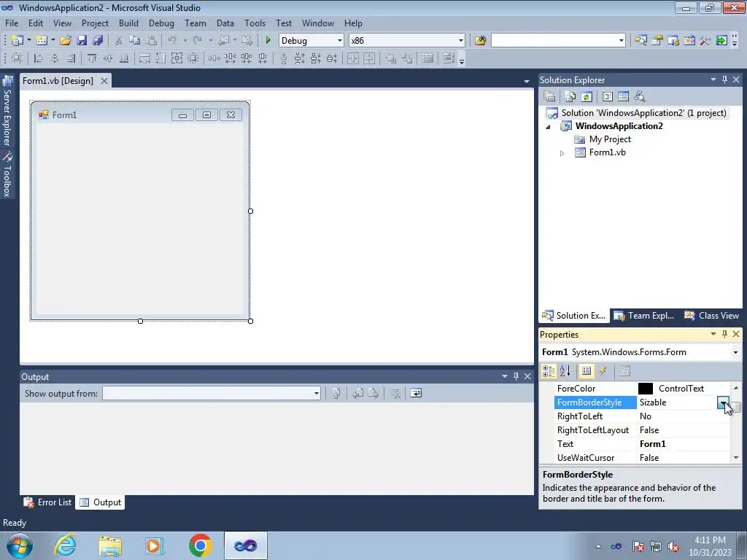Open the Toolbox side panel tab
This screenshot has height=560, width=747.
pos(7,174)
